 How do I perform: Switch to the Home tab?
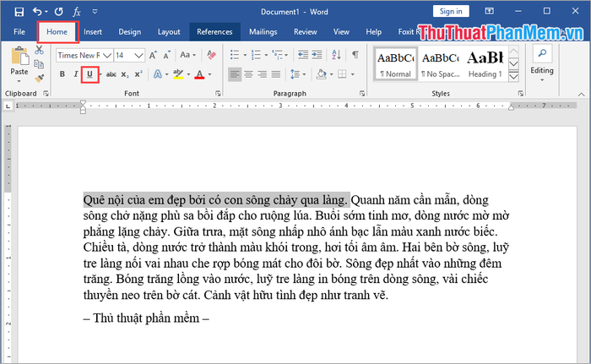click(x=57, y=32)
